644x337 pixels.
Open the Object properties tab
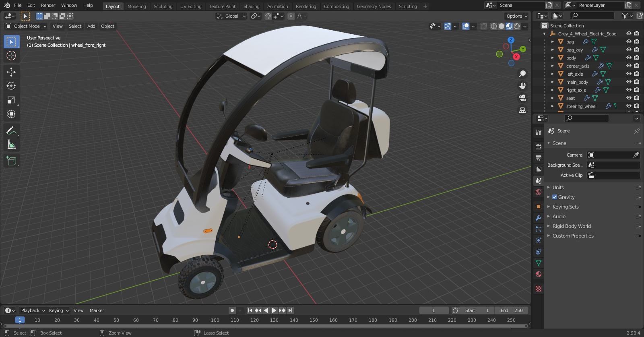539,207
